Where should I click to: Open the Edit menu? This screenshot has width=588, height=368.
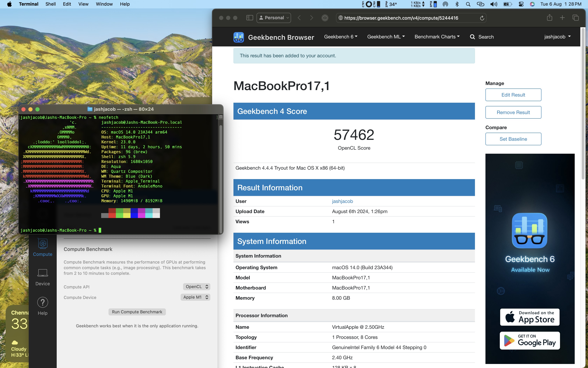coord(67,4)
